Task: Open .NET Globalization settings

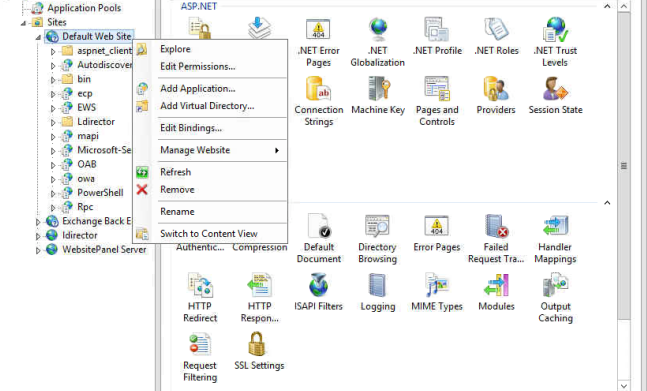Action: 378,42
